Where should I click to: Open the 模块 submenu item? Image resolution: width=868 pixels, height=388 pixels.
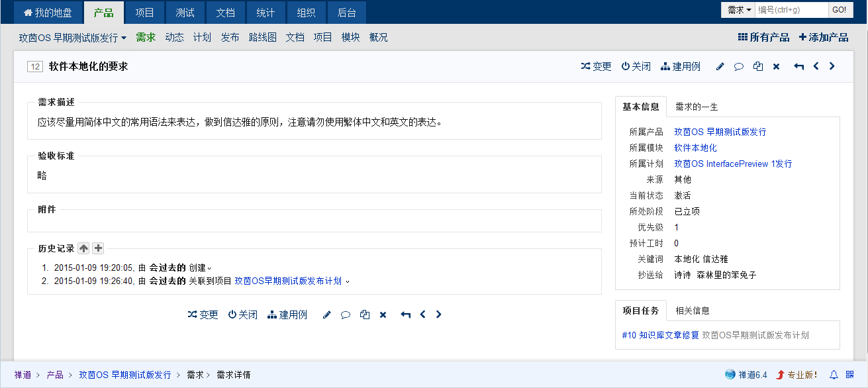pos(351,38)
